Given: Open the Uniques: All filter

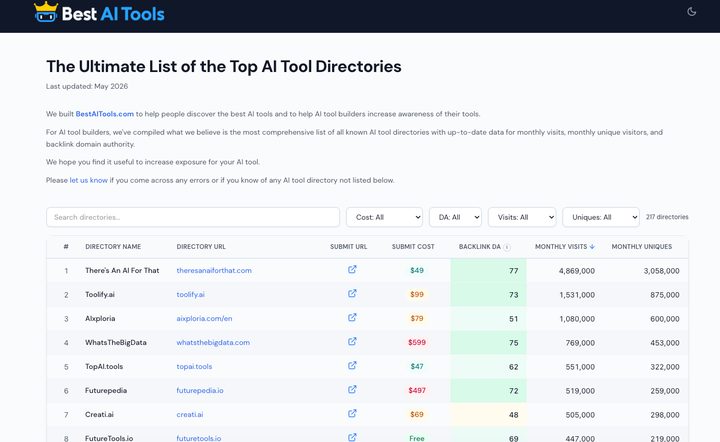Looking at the screenshot, I should [601, 217].
